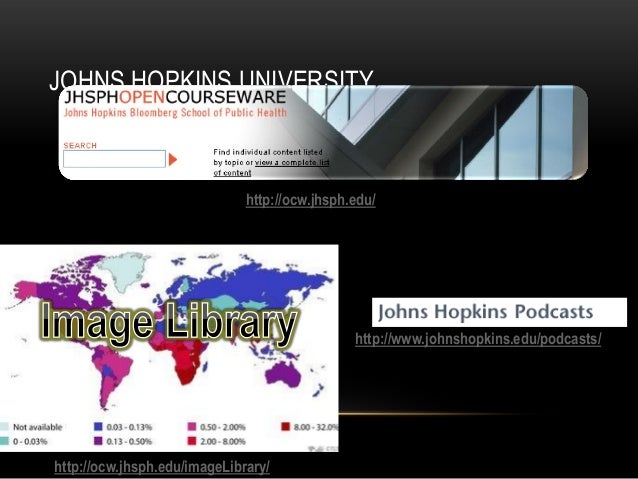Follow the 'view a complete list' link

coord(292,162)
